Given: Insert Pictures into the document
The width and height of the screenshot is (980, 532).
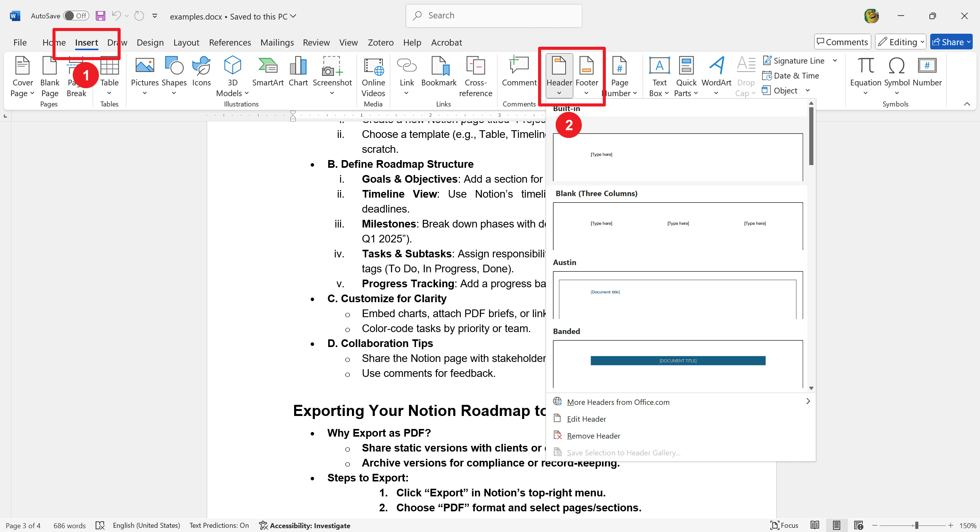Looking at the screenshot, I should click(145, 77).
